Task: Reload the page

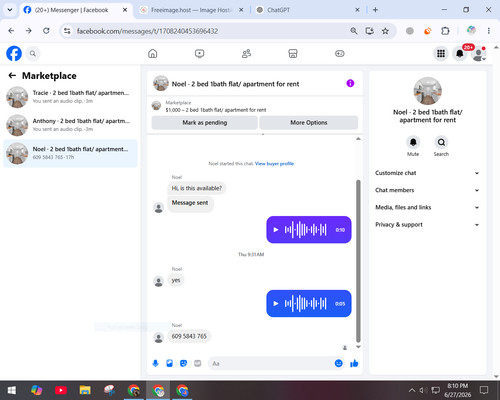Action: click(46, 31)
